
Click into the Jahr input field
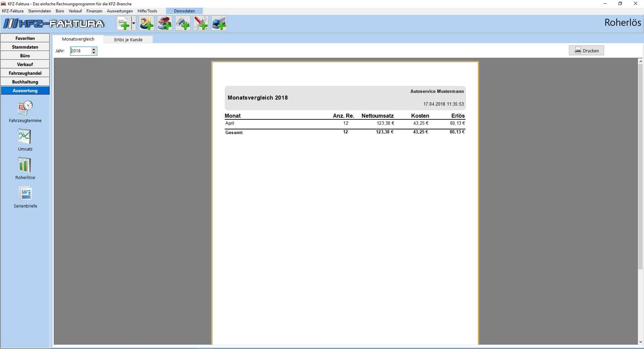80,51
